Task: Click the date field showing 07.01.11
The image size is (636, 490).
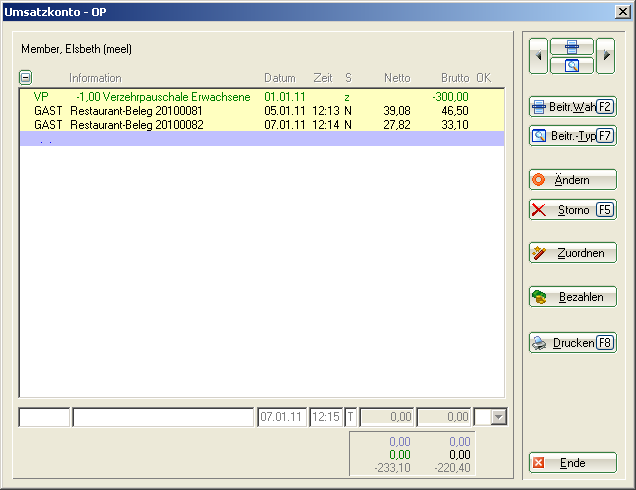Action: pos(282,417)
